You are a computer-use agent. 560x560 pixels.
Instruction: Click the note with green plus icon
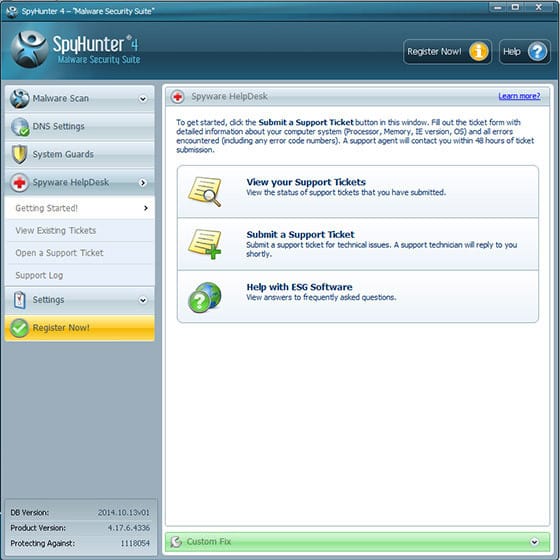pyautogui.click(x=205, y=244)
